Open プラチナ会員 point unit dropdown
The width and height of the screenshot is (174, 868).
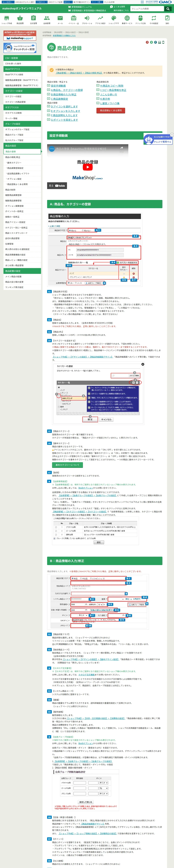103,783
